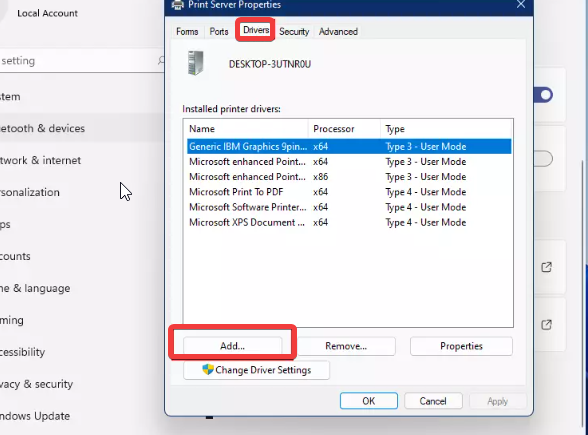588x435 pixels.
Task: Click the Add... button
Action: click(x=232, y=346)
